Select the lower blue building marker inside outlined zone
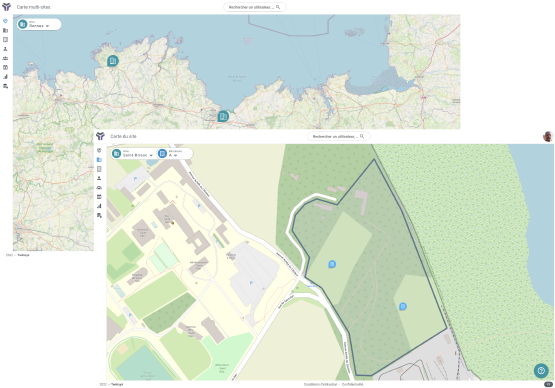The width and height of the screenshot is (555, 388). [402, 306]
